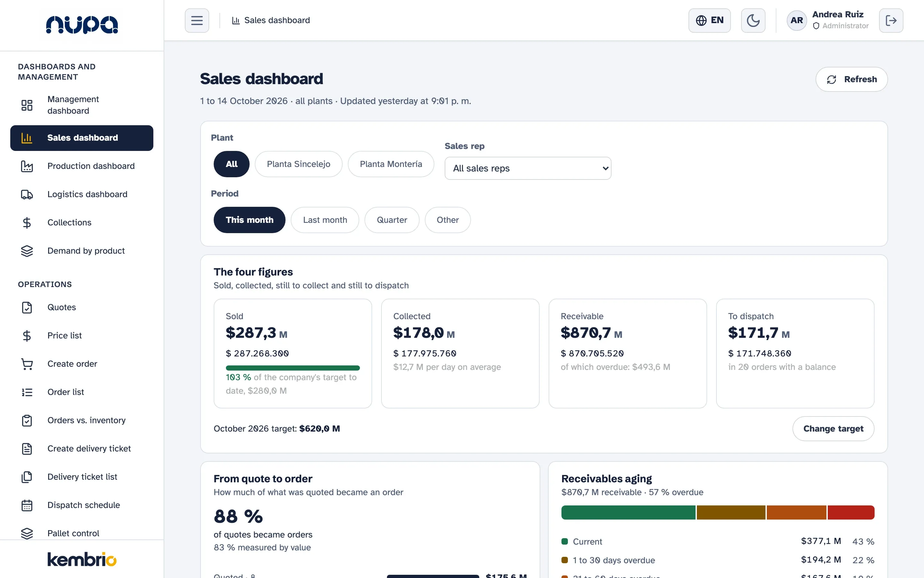The image size is (924, 578).
Task: Click the Sold target progress bar
Action: [293, 368]
